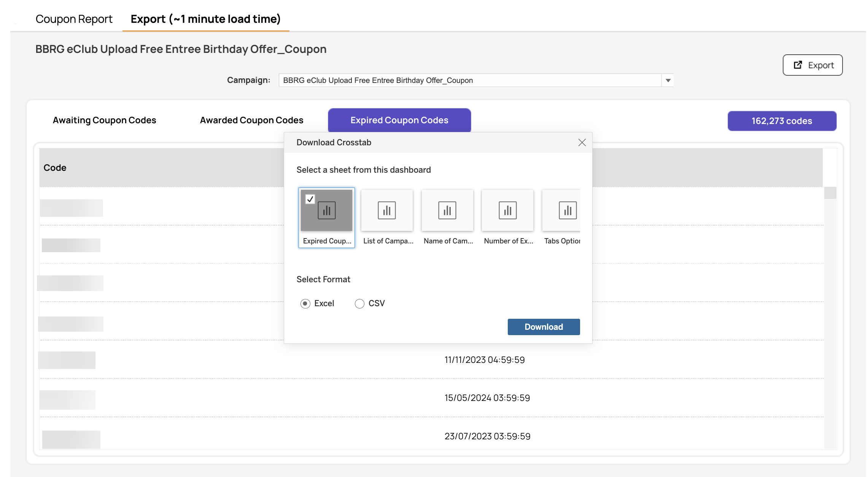Click the BBRG eClub Upload report title
The width and height of the screenshot is (868, 477).
(181, 49)
